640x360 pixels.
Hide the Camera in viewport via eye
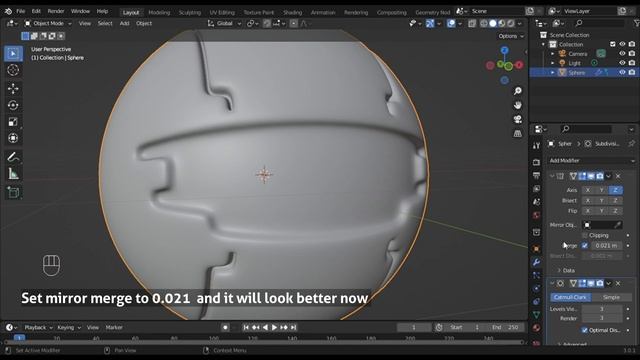pos(622,54)
